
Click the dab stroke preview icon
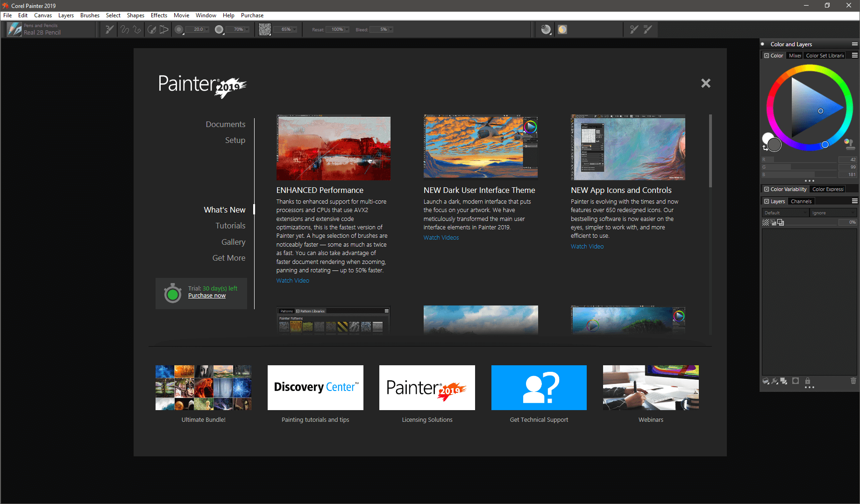tap(546, 29)
